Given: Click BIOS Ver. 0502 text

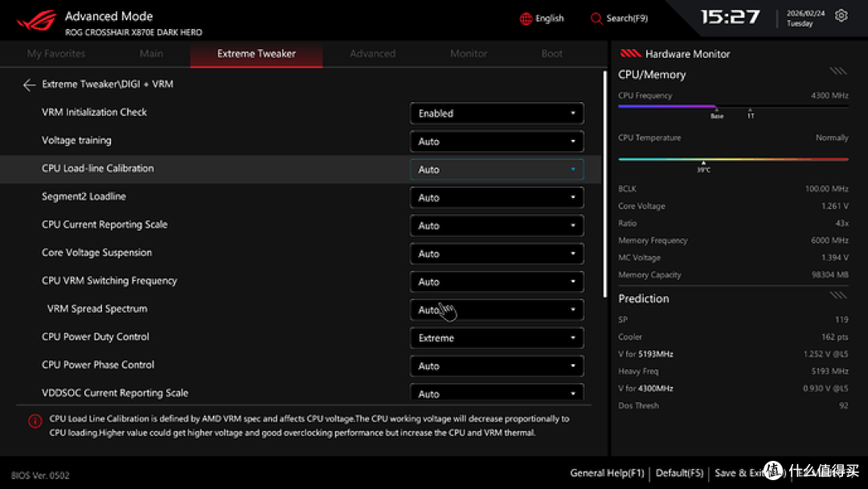Looking at the screenshot, I should pyautogui.click(x=40, y=475).
